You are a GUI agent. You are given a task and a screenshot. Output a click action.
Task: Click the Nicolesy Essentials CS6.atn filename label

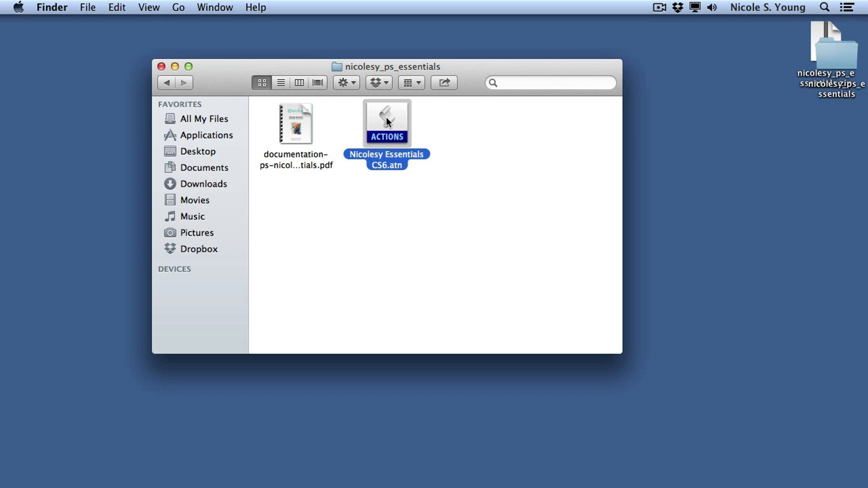point(387,159)
